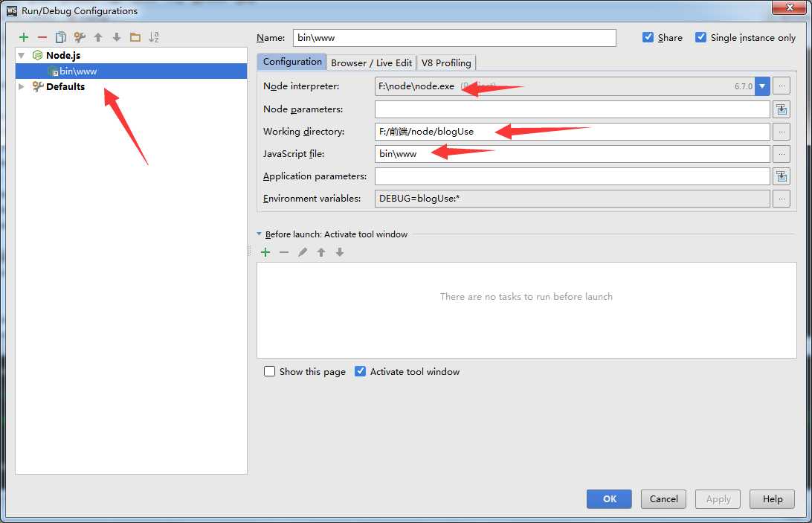Switch to Browser / Live Edit tab

point(371,62)
